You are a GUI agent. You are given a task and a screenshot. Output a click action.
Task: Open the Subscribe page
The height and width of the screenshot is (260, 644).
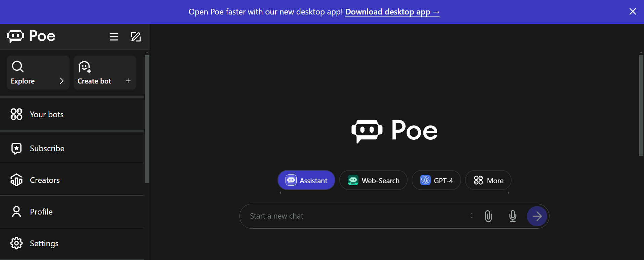click(x=72, y=148)
